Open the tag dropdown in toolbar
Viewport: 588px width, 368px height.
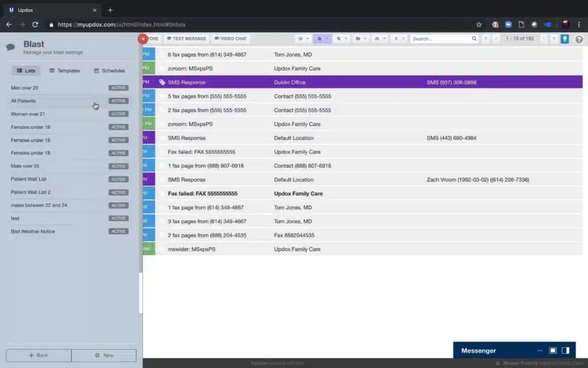coord(342,39)
